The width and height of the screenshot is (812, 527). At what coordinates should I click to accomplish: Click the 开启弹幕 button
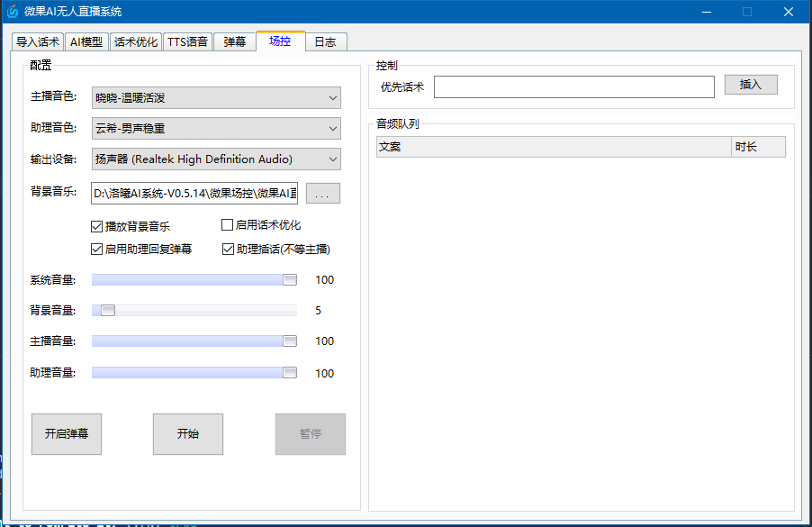click(x=66, y=433)
